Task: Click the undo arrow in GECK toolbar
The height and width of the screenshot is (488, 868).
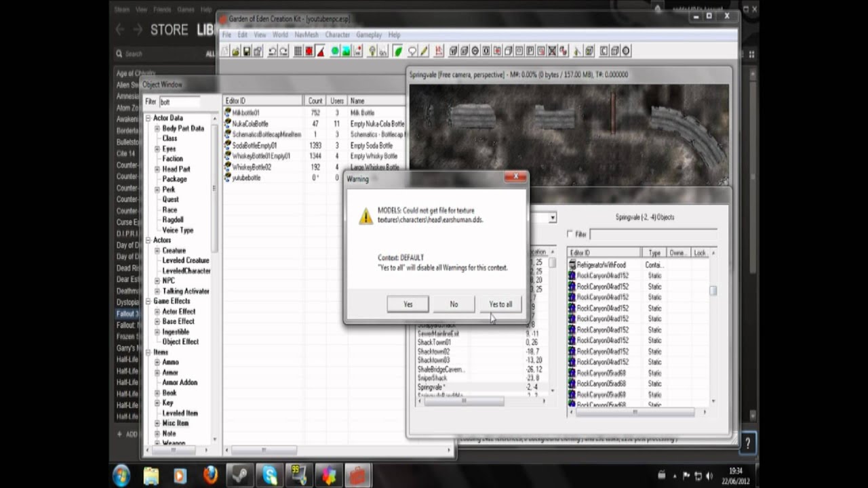Action: [x=273, y=51]
